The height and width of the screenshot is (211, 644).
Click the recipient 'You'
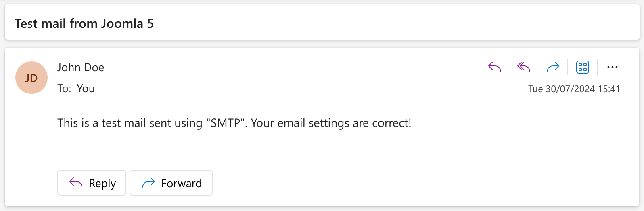(x=86, y=89)
